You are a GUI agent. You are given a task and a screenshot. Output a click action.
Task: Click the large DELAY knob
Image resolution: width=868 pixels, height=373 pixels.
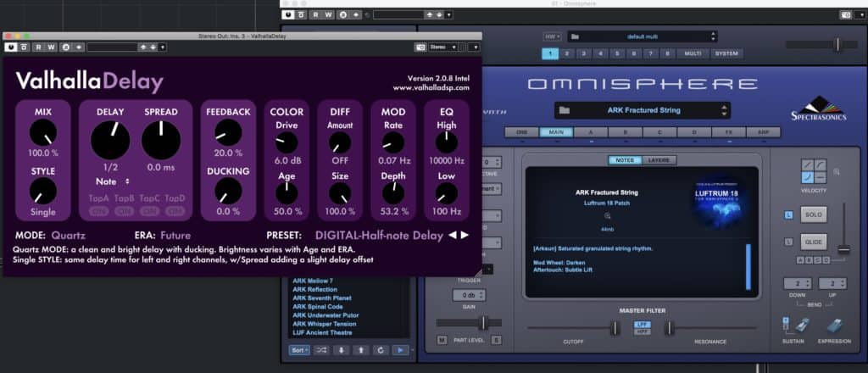110,140
